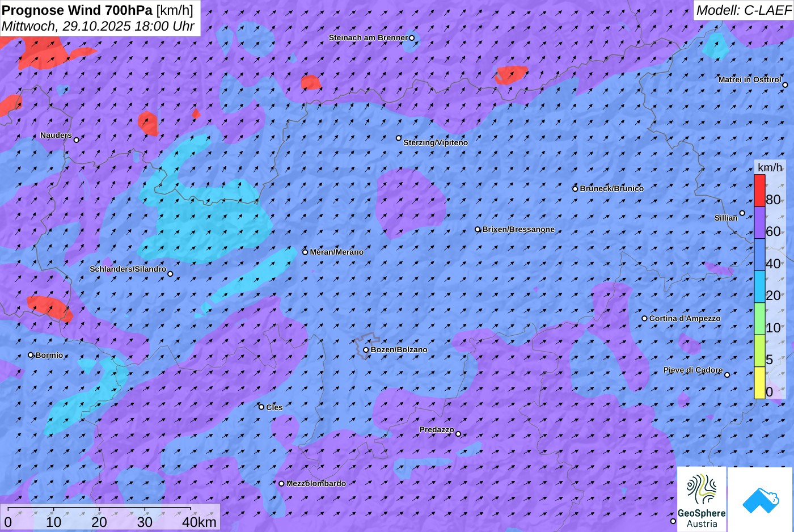This screenshot has height=532, width=794.
Task: Pick the blue 40–60 legend swatch
Action: (x=759, y=255)
